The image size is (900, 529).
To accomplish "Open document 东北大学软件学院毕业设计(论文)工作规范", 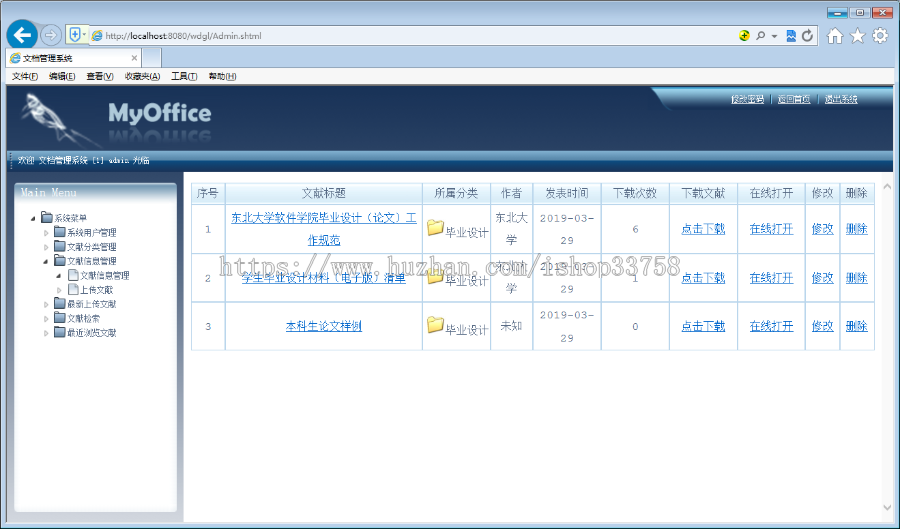I will [324, 229].
